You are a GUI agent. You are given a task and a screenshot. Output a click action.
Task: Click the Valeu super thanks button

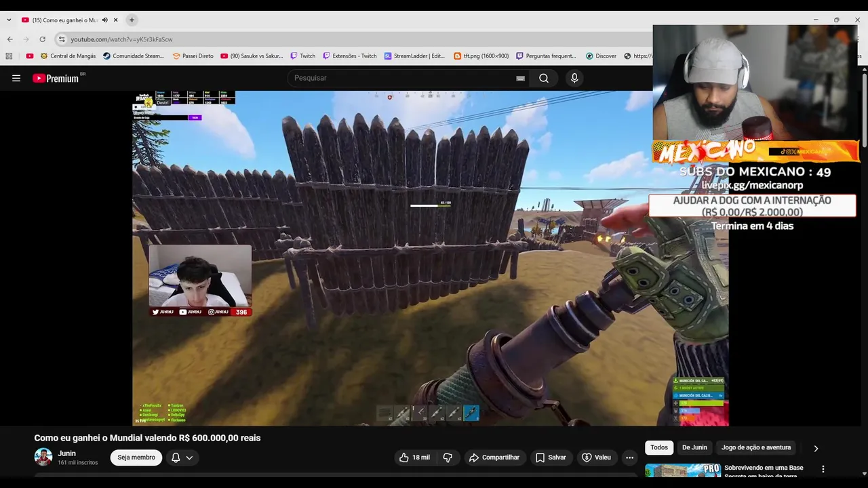point(596,457)
